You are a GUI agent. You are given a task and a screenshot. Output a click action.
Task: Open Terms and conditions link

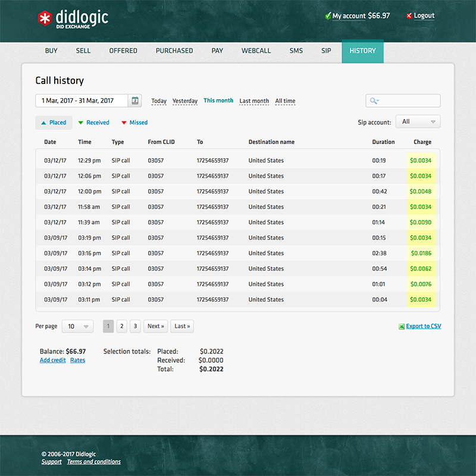(x=94, y=462)
